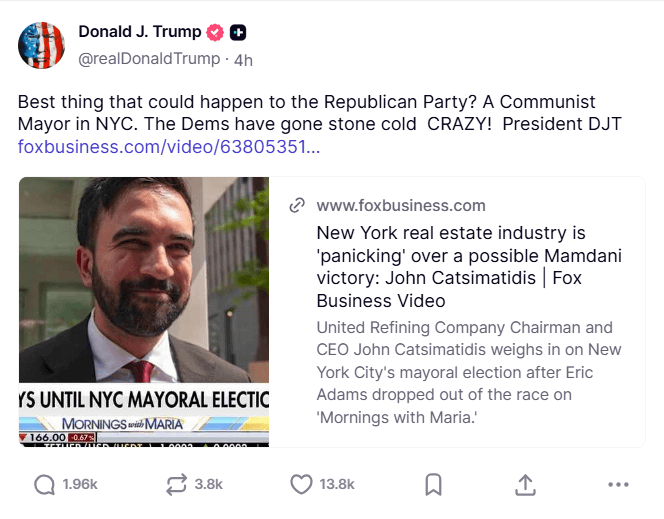Open the profile avatar picture
Screen dimensions: 664x519
point(42,45)
